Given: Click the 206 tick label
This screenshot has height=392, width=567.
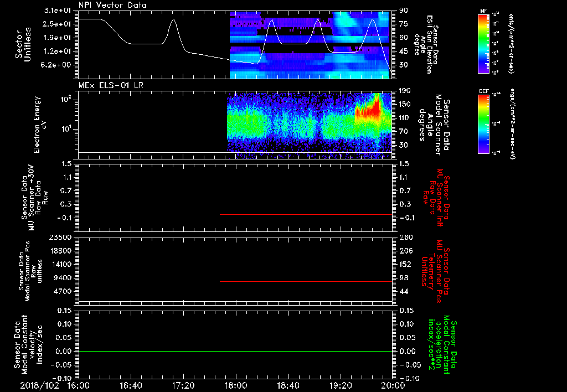Looking at the screenshot, I should click(x=405, y=251).
